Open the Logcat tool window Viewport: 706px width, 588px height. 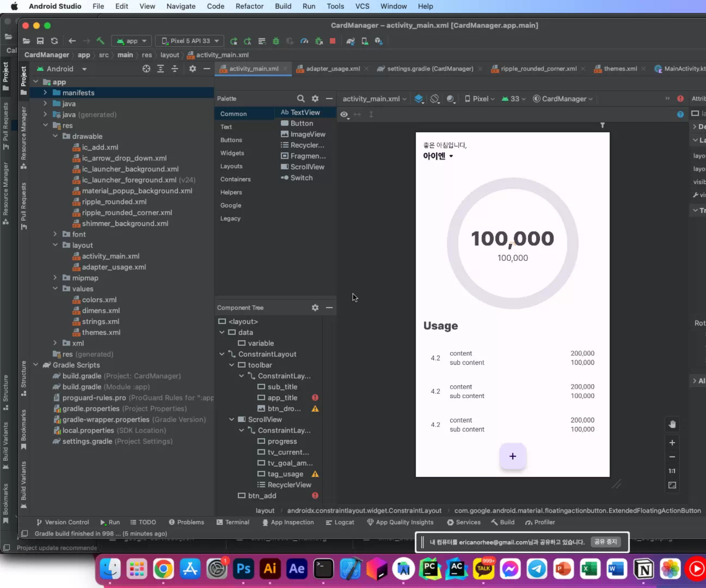[340, 522]
